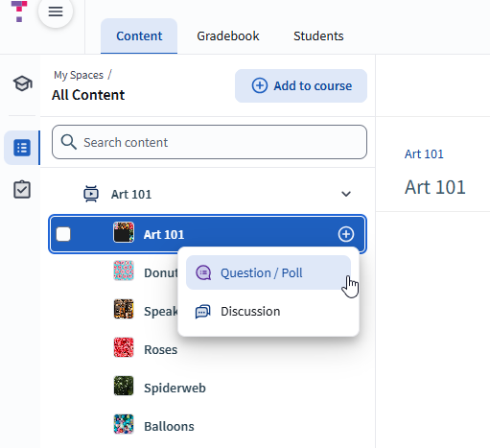
Task: Follow the My Spaces breadcrumb link
Action: point(79,75)
